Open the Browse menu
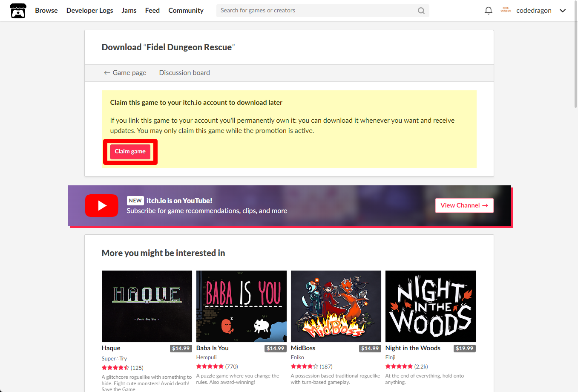Image resolution: width=578 pixels, height=392 pixels. pyautogui.click(x=46, y=11)
